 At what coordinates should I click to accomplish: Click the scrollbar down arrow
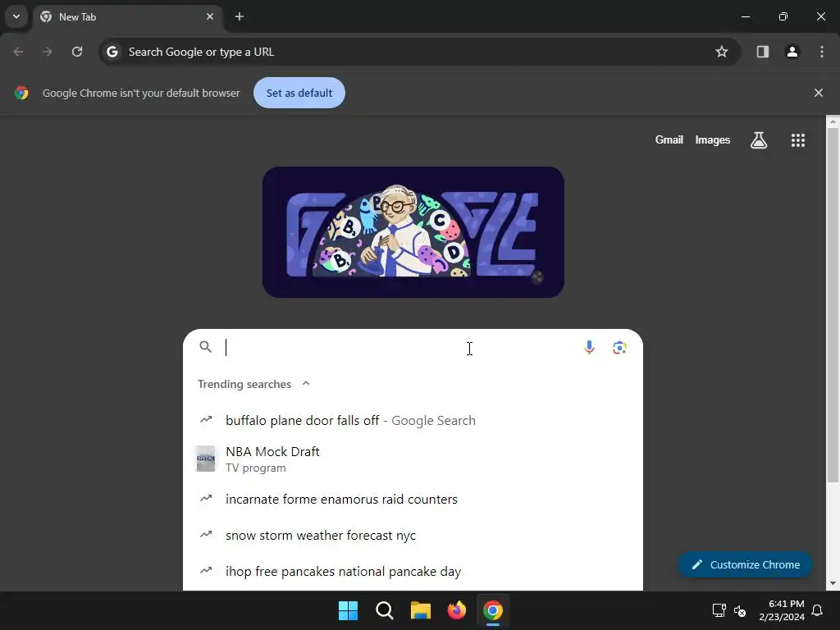click(x=833, y=583)
